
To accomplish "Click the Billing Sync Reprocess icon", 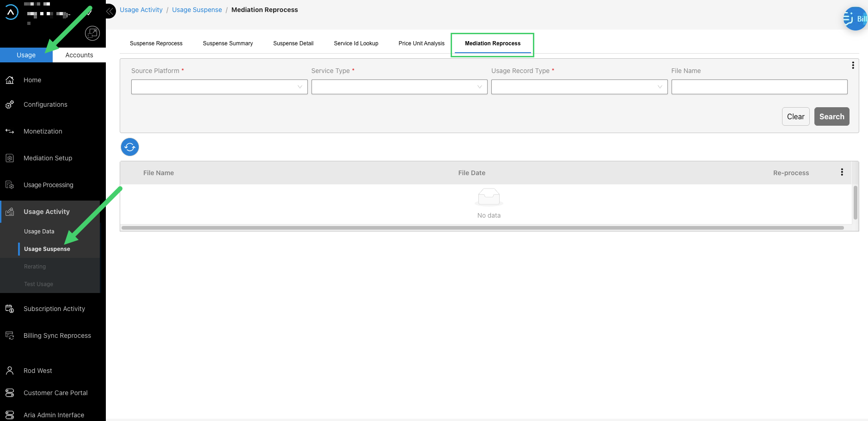I will coord(10,336).
